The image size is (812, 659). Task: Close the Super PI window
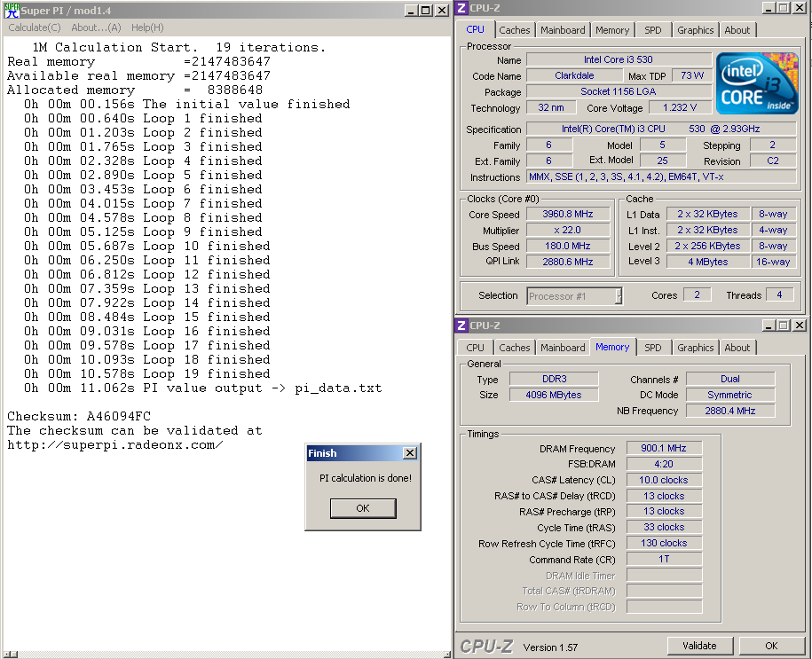click(441, 11)
